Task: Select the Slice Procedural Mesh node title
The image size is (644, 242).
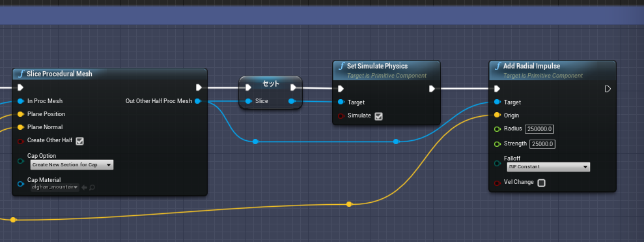Action: coord(59,74)
